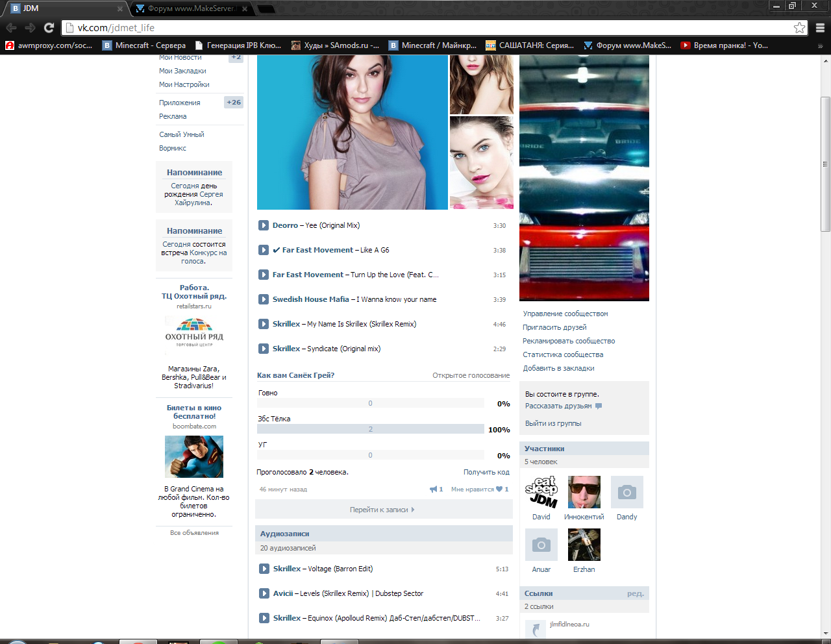Click the УГ result bar
The height and width of the screenshot is (644, 831).
tap(371, 455)
